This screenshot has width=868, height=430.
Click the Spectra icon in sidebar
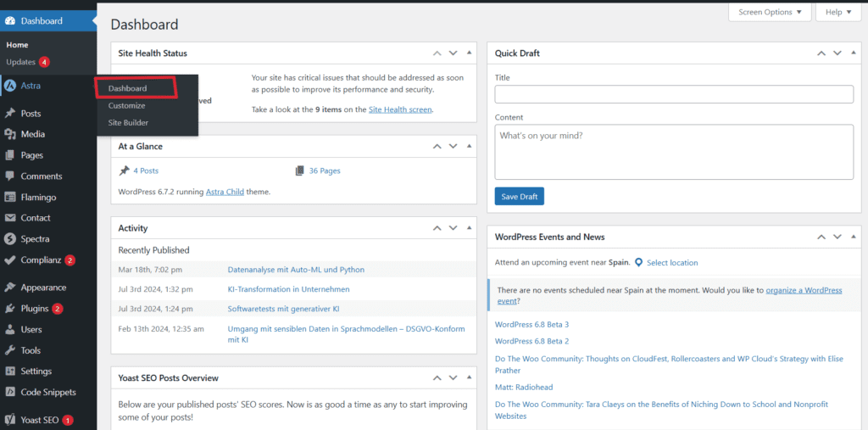coord(10,239)
